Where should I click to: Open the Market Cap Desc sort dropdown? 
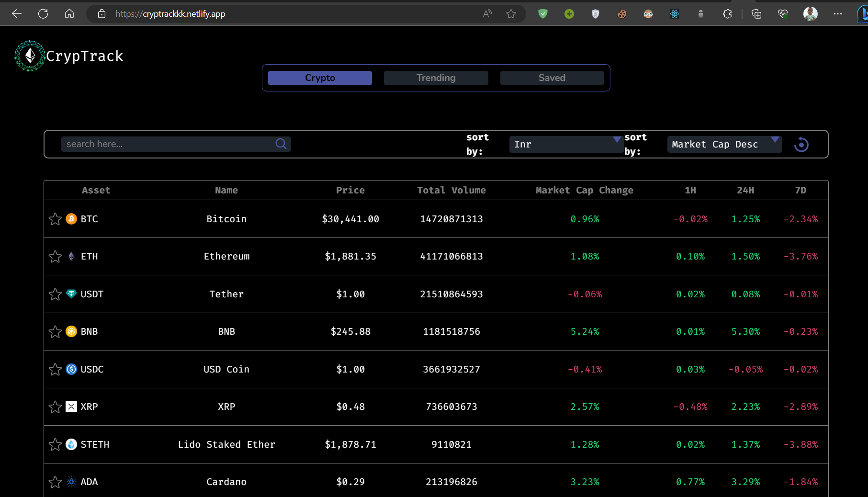[724, 144]
